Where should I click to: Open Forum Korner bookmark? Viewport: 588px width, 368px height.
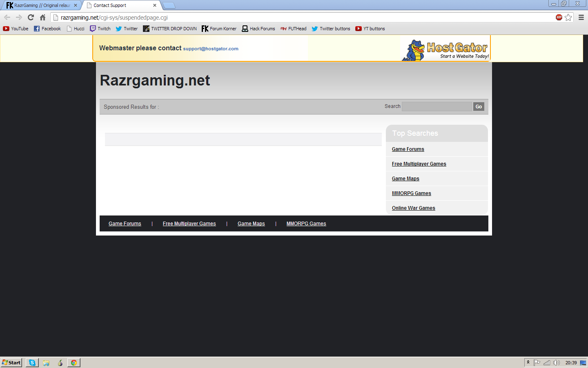click(x=219, y=29)
